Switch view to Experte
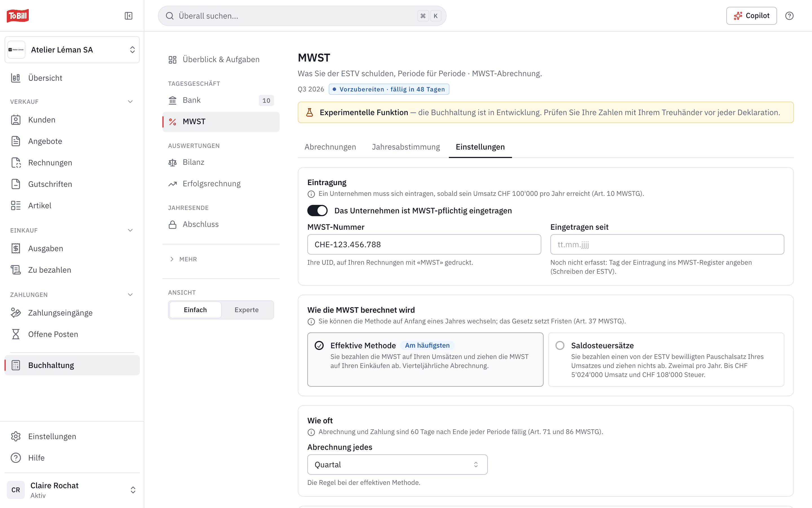 click(x=247, y=310)
